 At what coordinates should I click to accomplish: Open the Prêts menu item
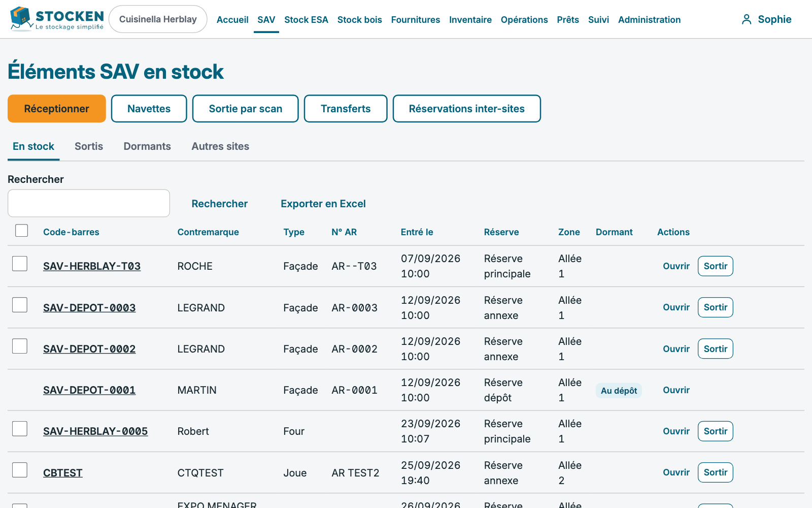(x=568, y=20)
